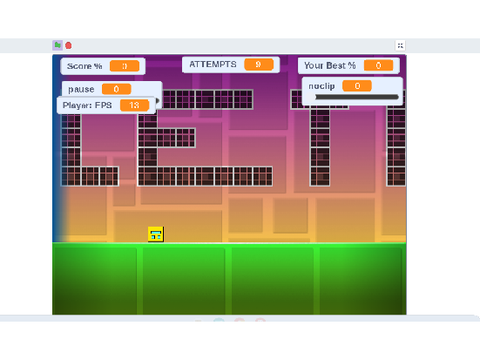Click the Score % variable monitor
The width and height of the screenshot is (480, 360).
coord(103,66)
